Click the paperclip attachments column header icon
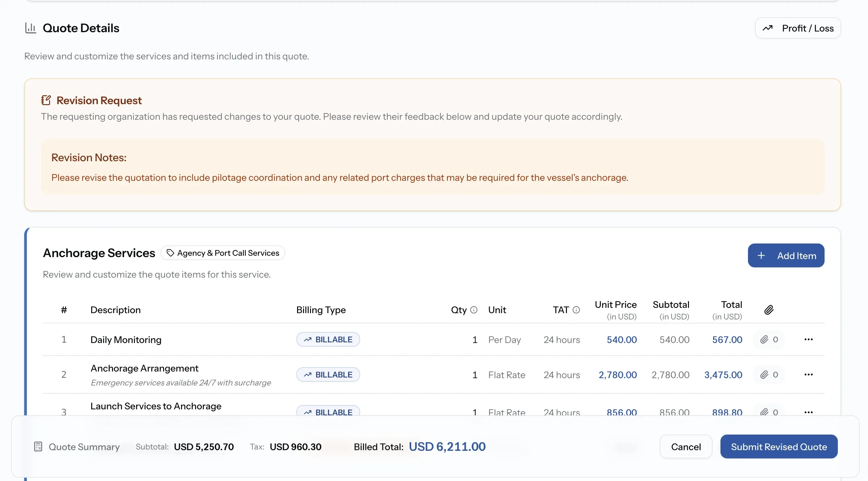868x481 pixels. (769, 310)
